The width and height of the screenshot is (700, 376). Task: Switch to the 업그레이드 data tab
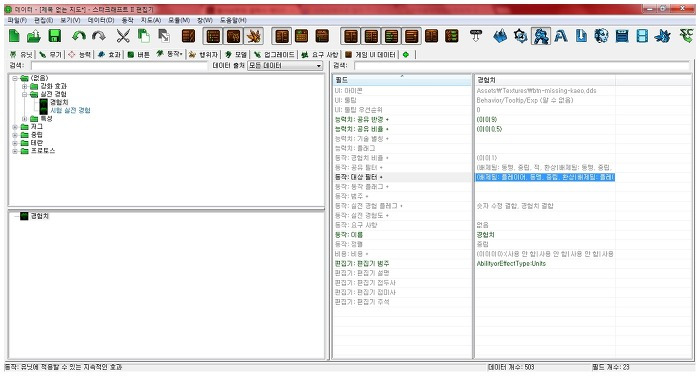[x=274, y=54]
